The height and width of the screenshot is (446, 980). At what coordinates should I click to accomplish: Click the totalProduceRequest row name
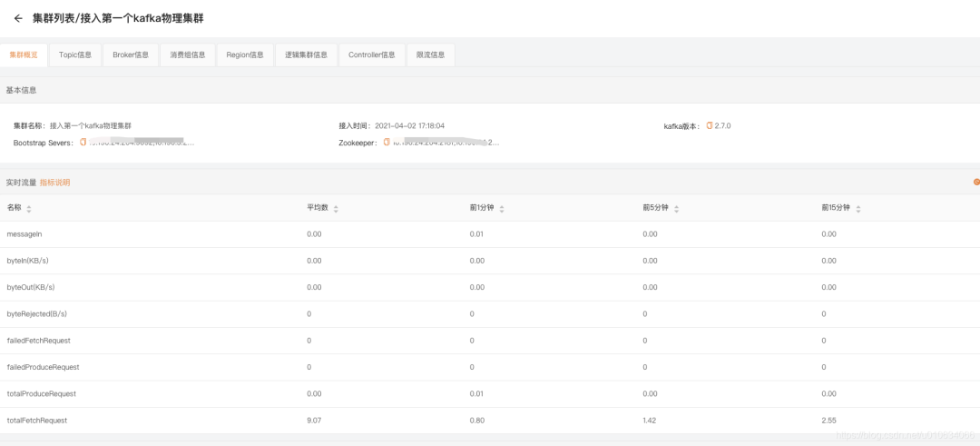tap(41, 394)
